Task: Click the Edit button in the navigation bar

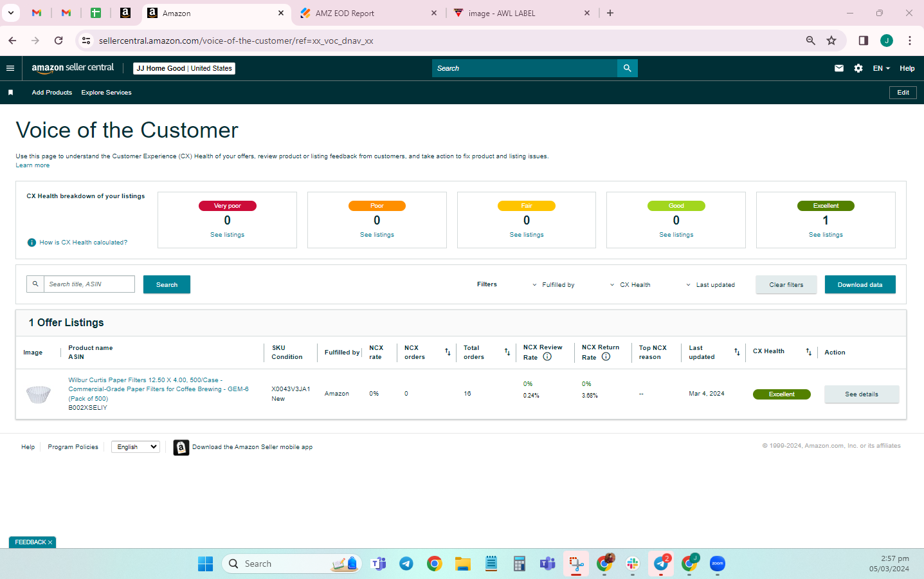Action: 903,93
